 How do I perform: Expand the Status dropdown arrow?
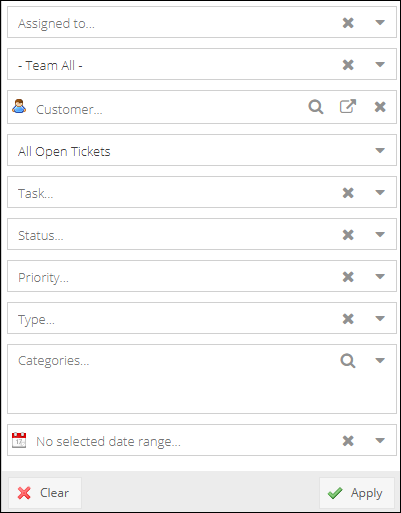[380, 235]
